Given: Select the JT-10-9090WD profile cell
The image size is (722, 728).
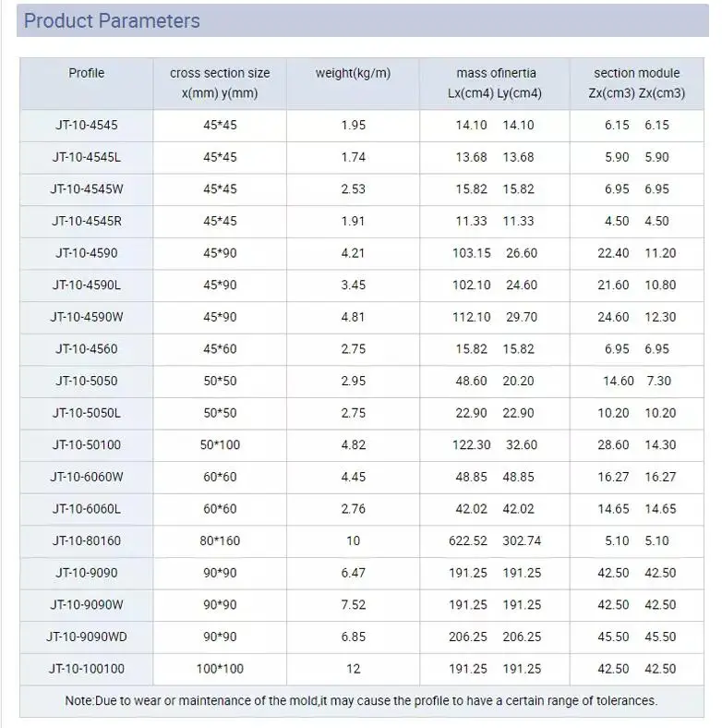Looking at the screenshot, I should coord(87,637).
